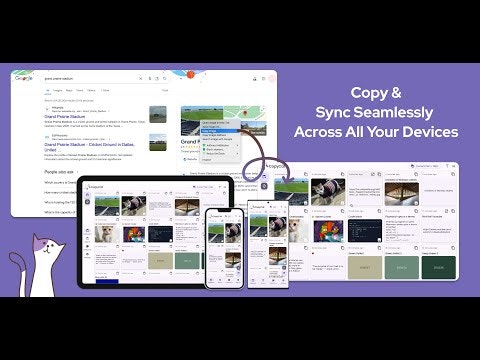The width and height of the screenshot is (480, 360).
Task: Click the second sidebar icon in desktop Copycat
Action: tap(264, 186)
